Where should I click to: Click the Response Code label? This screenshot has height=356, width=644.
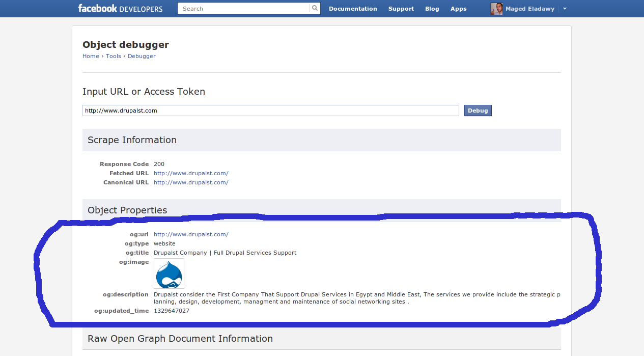tap(124, 164)
